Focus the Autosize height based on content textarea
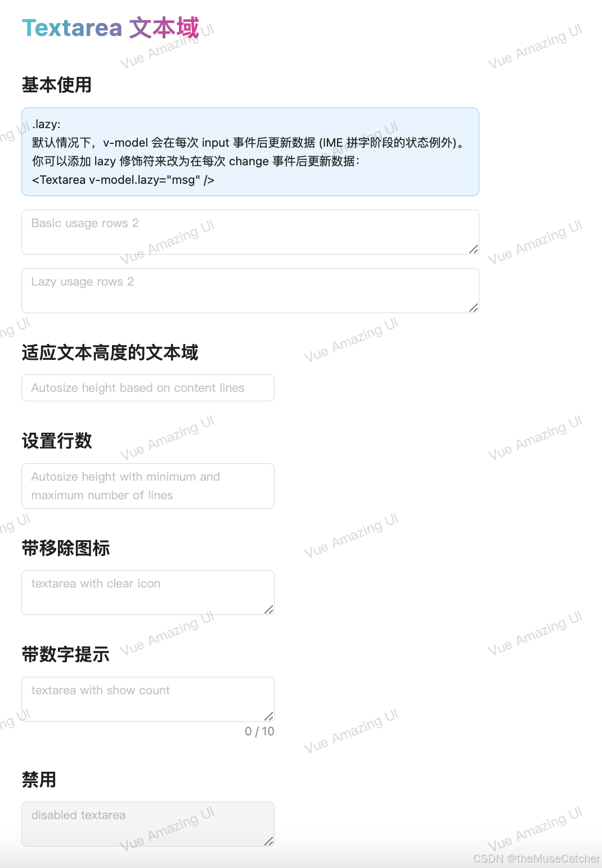The width and height of the screenshot is (602, 868). [x=148, y=388]
